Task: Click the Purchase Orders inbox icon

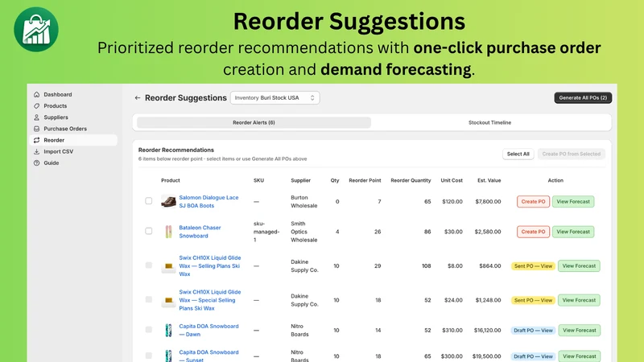Action: [36, 129]
